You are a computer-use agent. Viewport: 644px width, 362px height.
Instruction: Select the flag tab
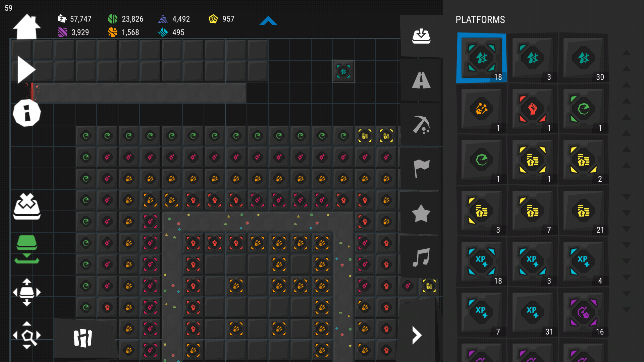point(421,168)
